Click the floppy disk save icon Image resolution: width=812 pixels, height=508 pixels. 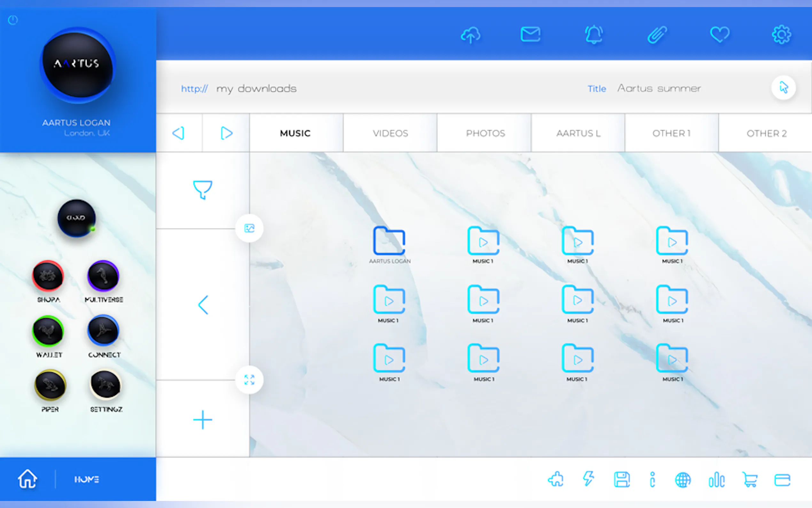(622, 480)
